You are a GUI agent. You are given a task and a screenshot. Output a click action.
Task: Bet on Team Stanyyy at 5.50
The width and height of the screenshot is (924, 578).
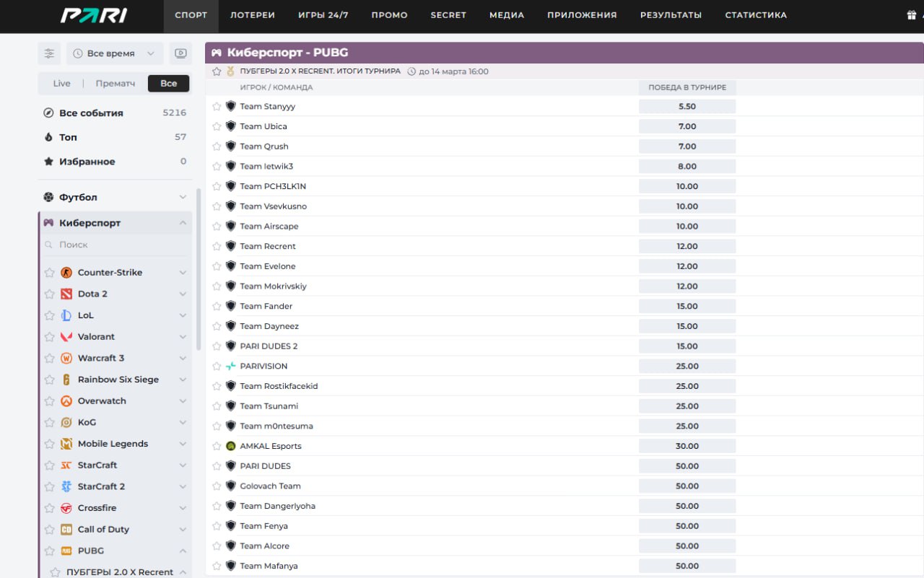(687, 106)
